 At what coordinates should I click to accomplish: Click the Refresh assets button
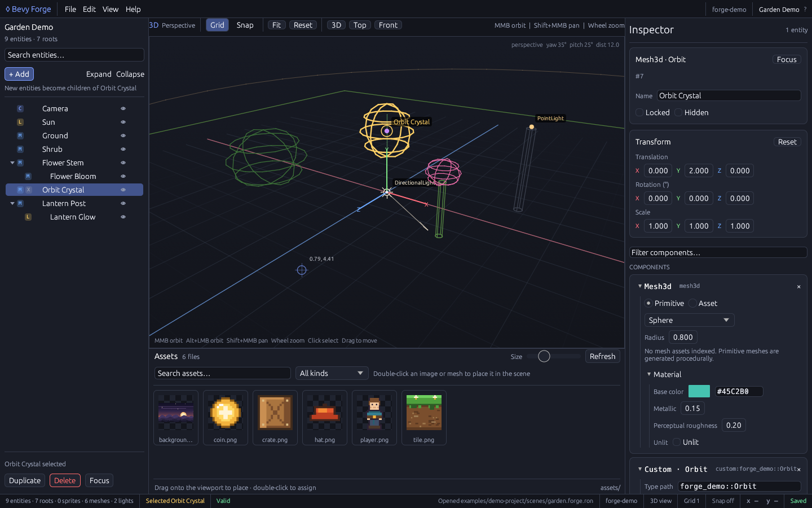(x=602, y=356)
